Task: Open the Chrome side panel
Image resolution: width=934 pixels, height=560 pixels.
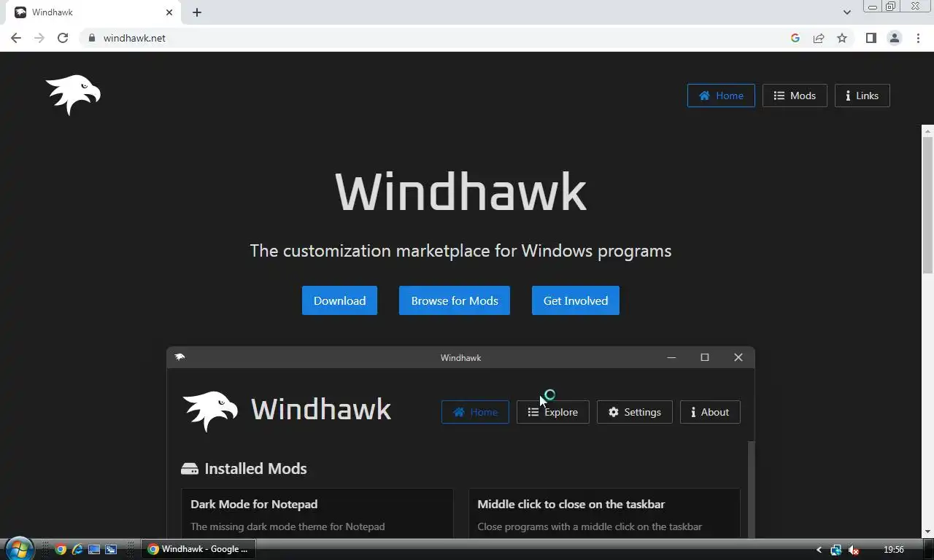Action: (x=871, y=38)
